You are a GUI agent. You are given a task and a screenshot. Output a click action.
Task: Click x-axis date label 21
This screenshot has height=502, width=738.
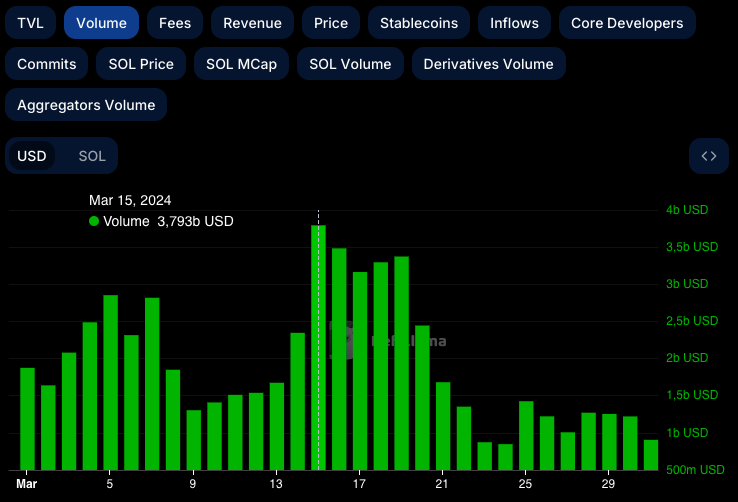coord(442,484)
